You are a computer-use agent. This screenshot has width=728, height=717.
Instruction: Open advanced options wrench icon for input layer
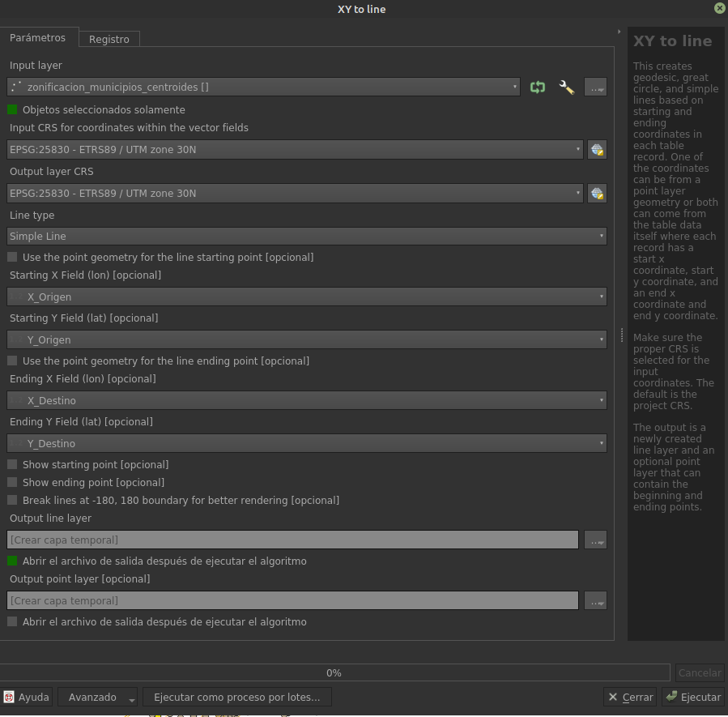[x=567, y=87]
